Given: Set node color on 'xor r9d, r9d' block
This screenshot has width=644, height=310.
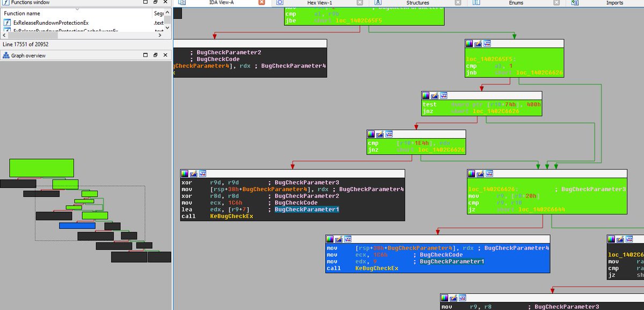Looking at the screenshot, I should coord(185,174).
